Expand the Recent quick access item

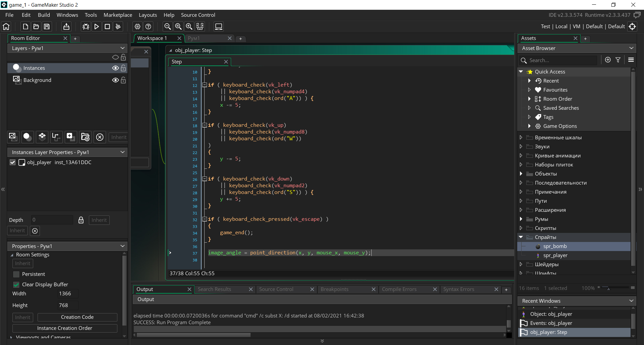(x=529, y=81)
